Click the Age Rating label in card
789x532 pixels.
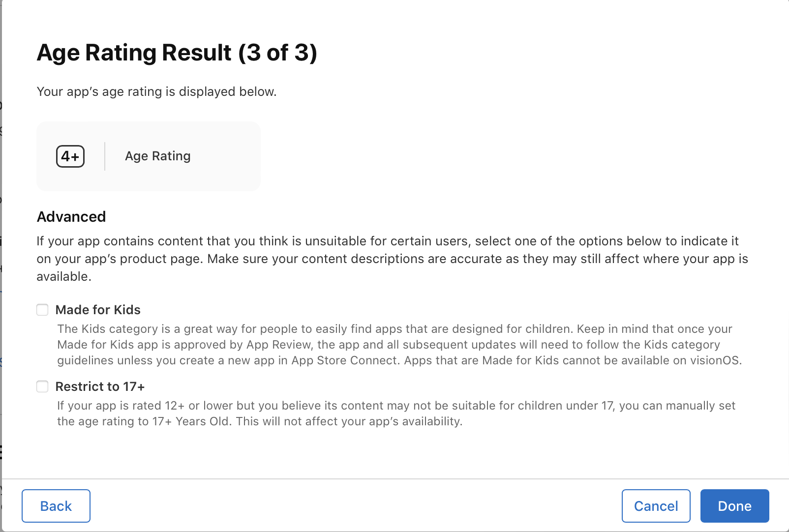tap(157, 156)
